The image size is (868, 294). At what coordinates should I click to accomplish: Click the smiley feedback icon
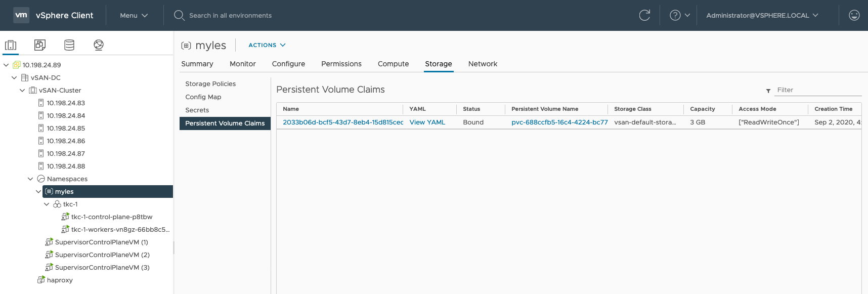[x=854, y=15]
